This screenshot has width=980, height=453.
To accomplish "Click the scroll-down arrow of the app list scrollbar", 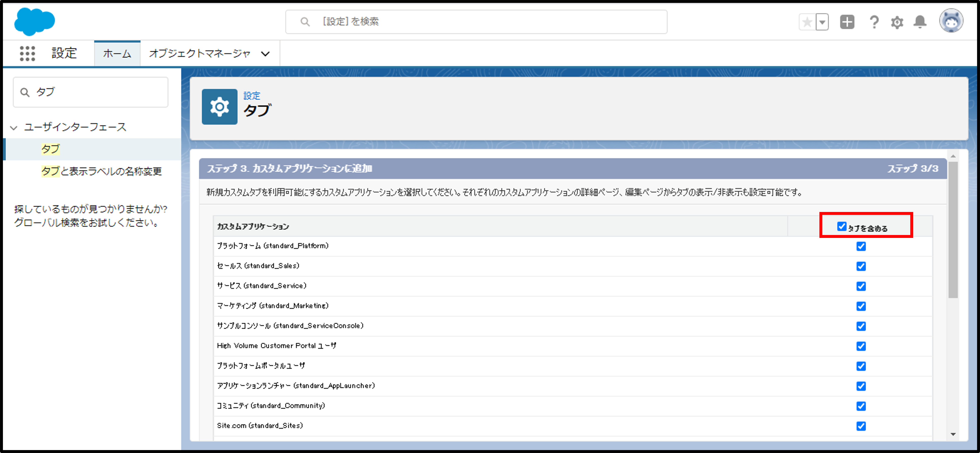I will (x=953, y=434).
